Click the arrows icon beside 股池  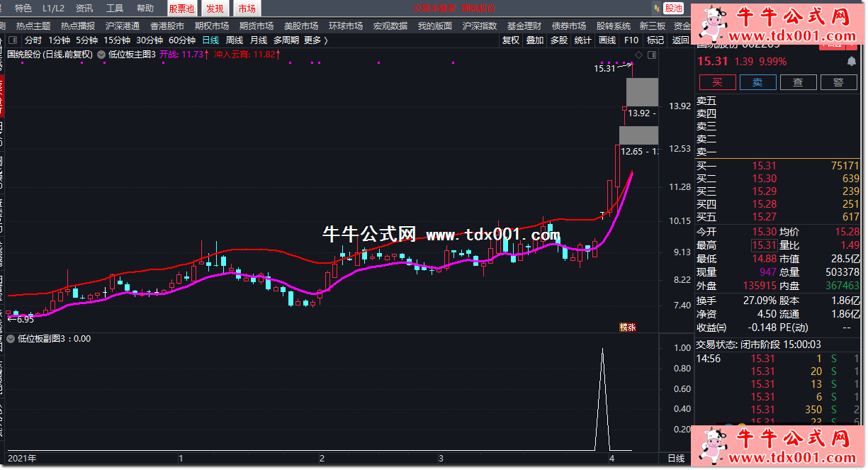(x=655, y=9)
